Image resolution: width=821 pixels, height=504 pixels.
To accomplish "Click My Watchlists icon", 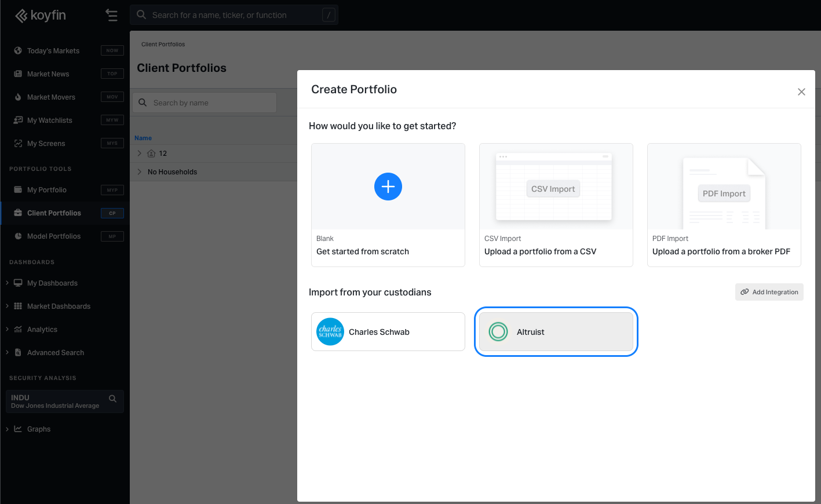I will (x=18, y=120).
